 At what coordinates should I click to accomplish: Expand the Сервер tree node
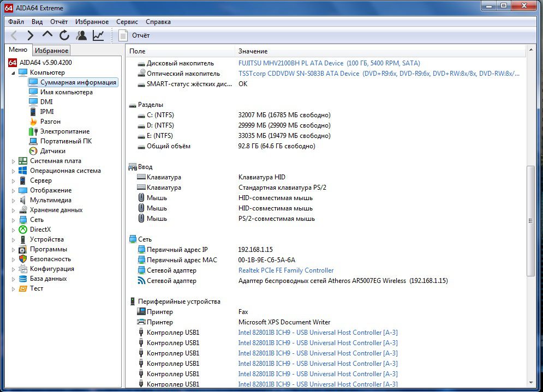(x=13, y=181)
